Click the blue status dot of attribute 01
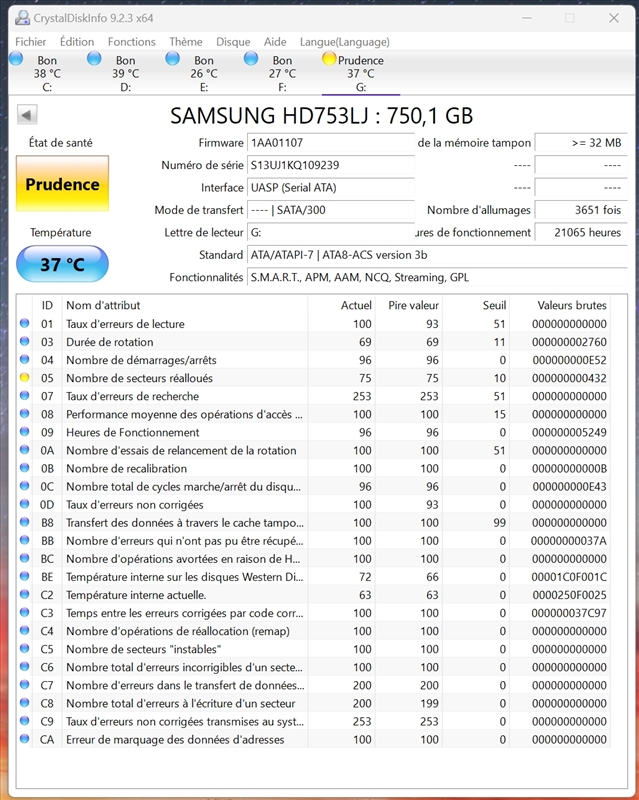The width and height of the screenshot is (639, 800). (24, 323)
